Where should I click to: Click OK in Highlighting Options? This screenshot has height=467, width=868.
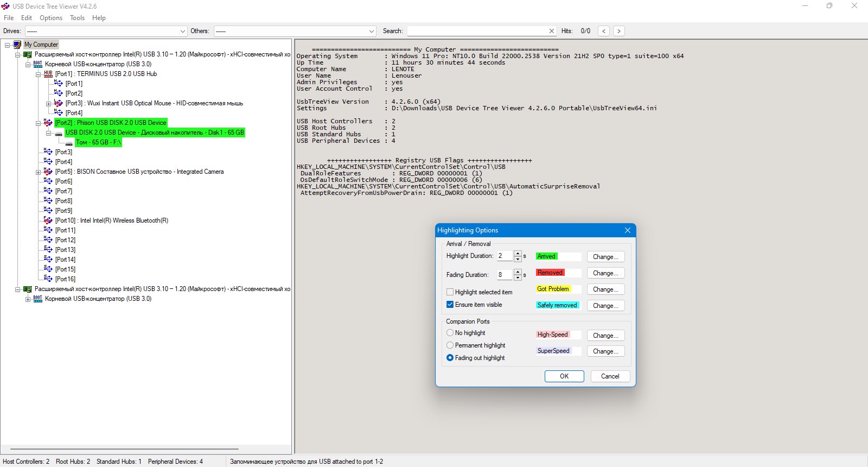(564, 376)
